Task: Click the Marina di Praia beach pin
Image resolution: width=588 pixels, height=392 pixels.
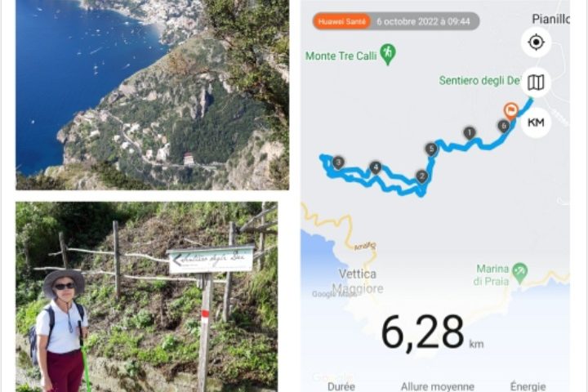Action: [x=520, y=273]
